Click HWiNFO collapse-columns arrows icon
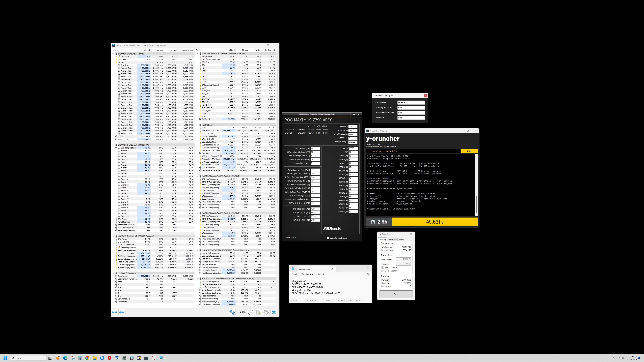The image size is (644, 362). click(x=122, y=312)
